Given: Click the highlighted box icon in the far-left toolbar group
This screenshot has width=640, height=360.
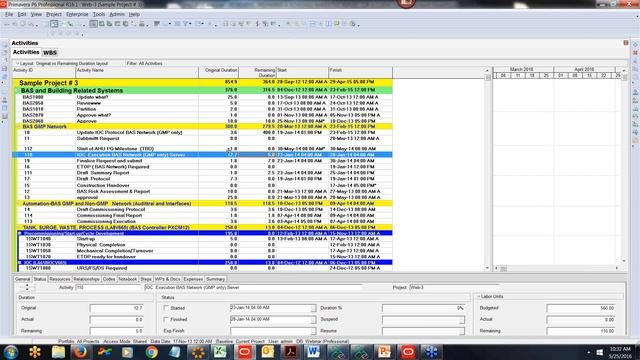Looking at the screenshot, I should click(x=54, y=24).
